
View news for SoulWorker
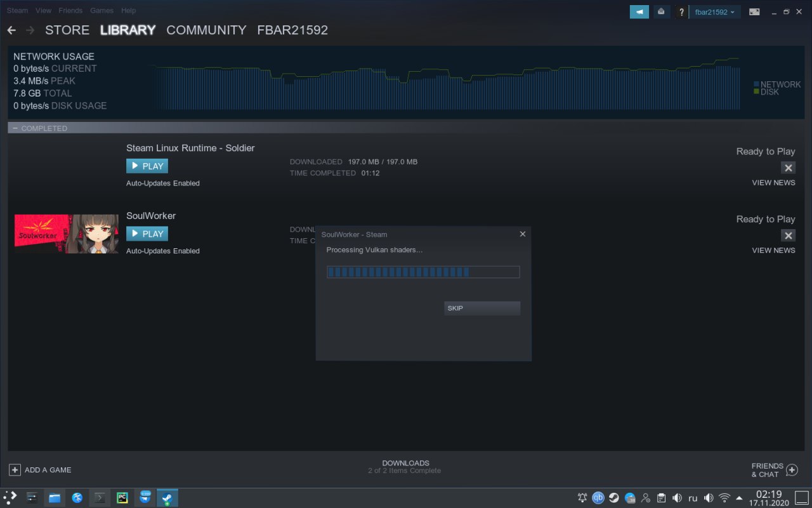click(x=773, y=250)
